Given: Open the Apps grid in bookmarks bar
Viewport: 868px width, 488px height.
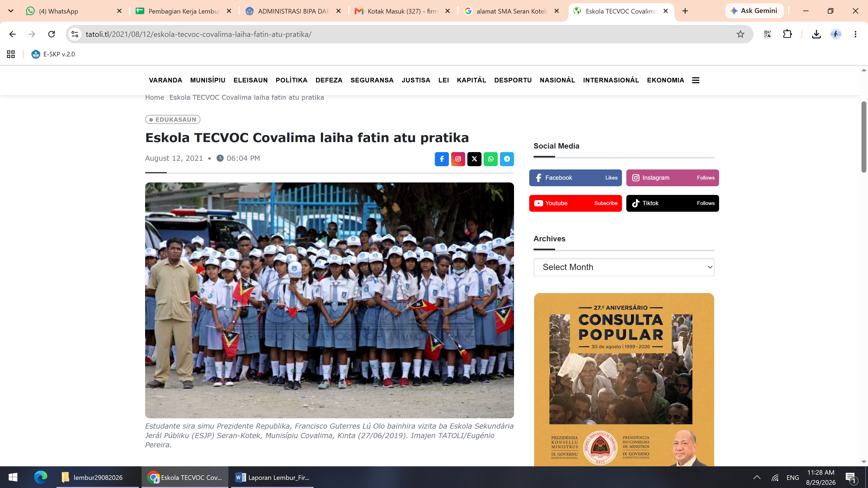Looking at the screenshot, I should pos(11,54).
